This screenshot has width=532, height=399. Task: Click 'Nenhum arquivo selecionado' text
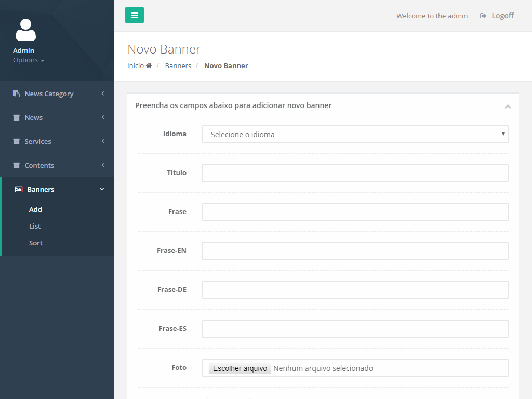pos(323,368)
